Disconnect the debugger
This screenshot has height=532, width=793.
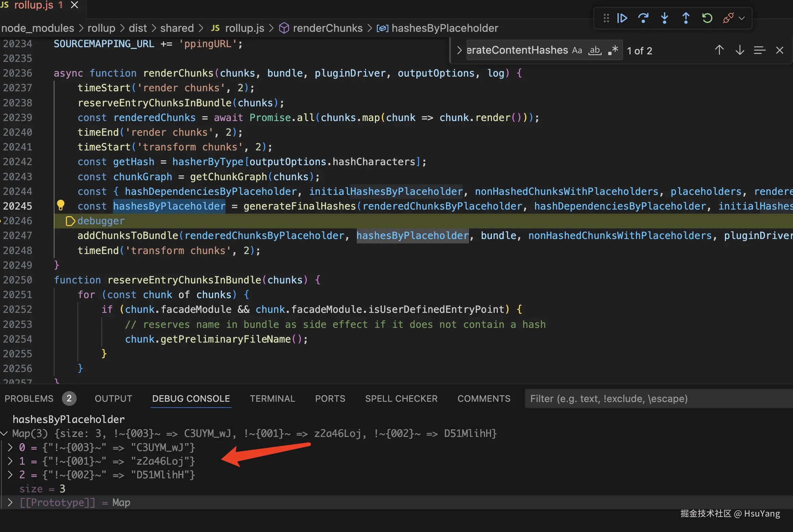[x=728, y=18]
